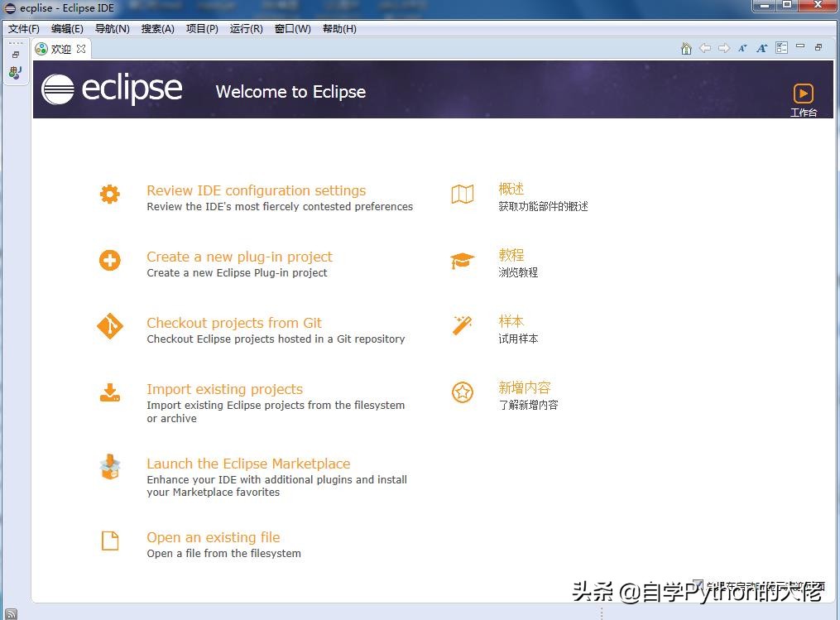840x620 pixels.
Task: Launch the Eclipse Marketplace link
Action: click(248, 464)
